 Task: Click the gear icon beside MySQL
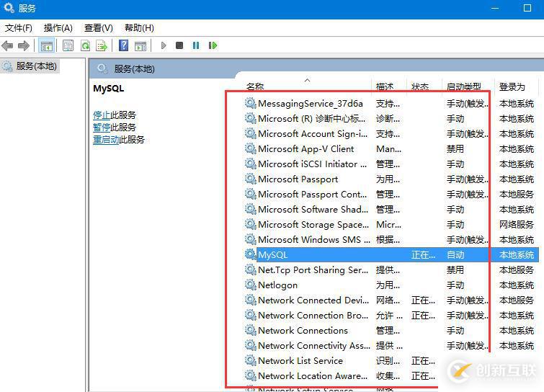(x=250, y=254)
